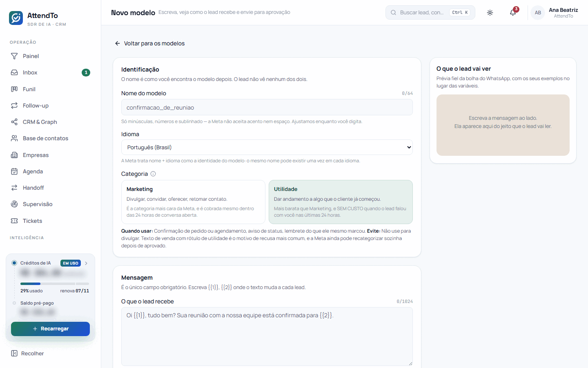
Task: Open notifications bell icon
Action: 513,13
